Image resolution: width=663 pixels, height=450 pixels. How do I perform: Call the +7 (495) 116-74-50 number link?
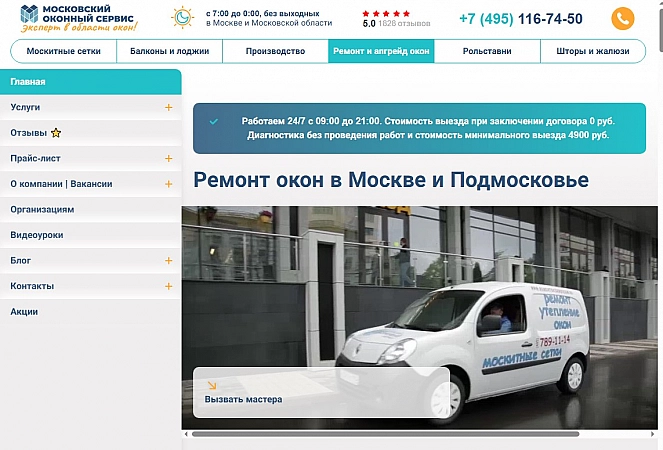[521, 19]
